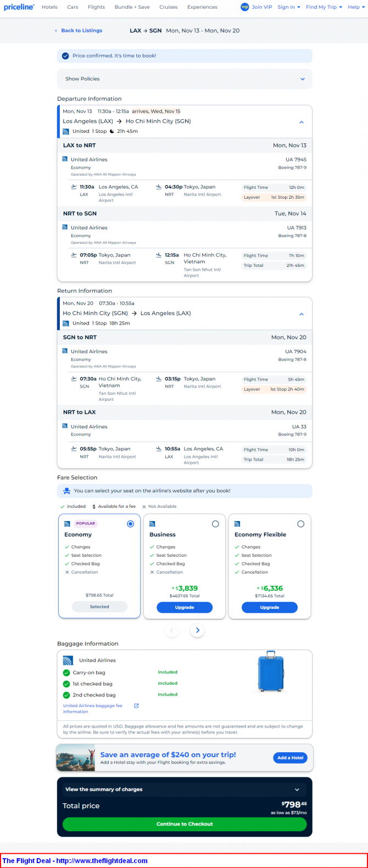Click the Add a Hotel button
This screenshot has width=368, height=868.
pos(290,758)
